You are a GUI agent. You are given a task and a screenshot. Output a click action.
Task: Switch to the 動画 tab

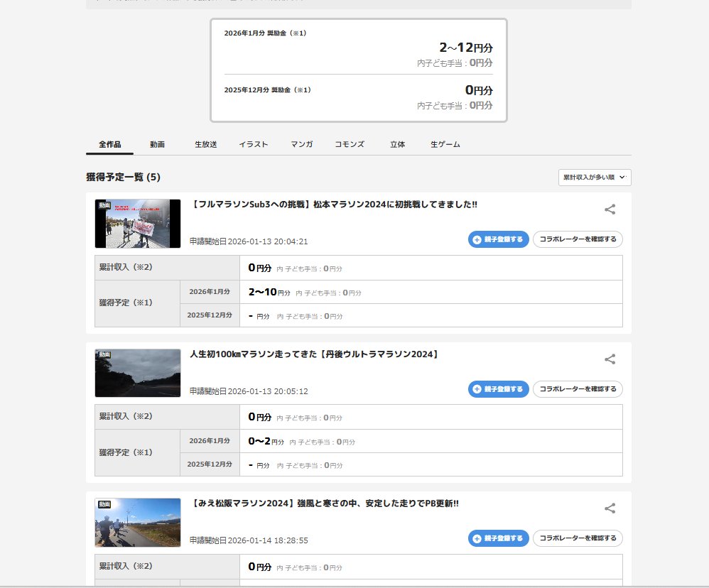pyautogui.click(x=156, y=143)
